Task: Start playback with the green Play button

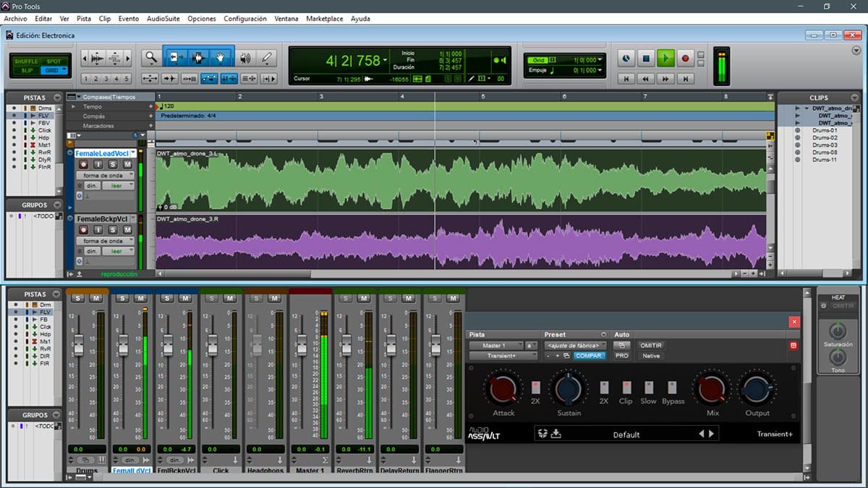Action: [x=666, y=59]
